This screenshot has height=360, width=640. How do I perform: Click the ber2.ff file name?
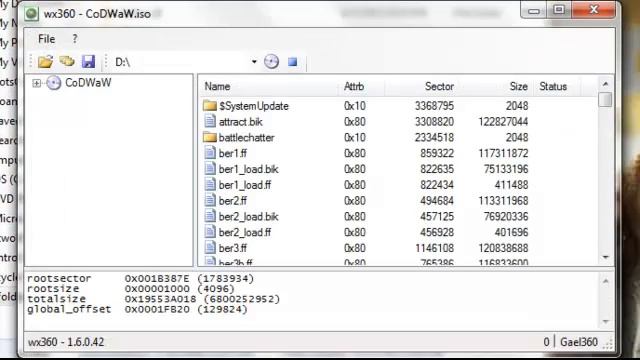point(233,201)
